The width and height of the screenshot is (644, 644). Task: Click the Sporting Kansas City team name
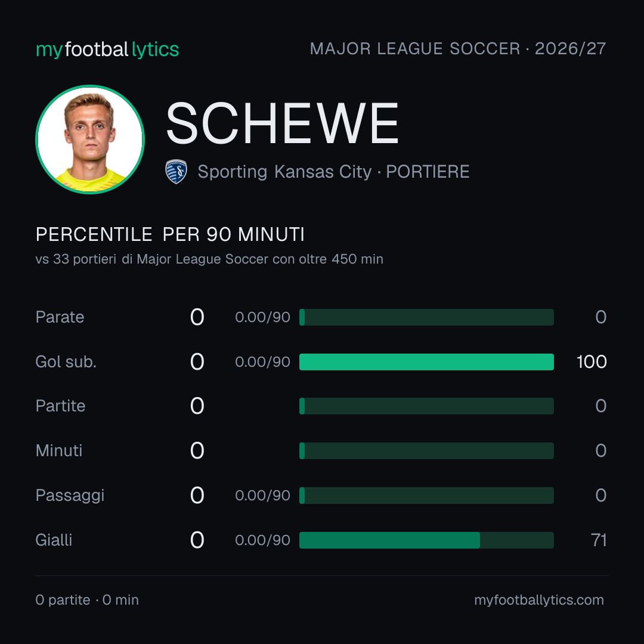(x=284, y=172)
